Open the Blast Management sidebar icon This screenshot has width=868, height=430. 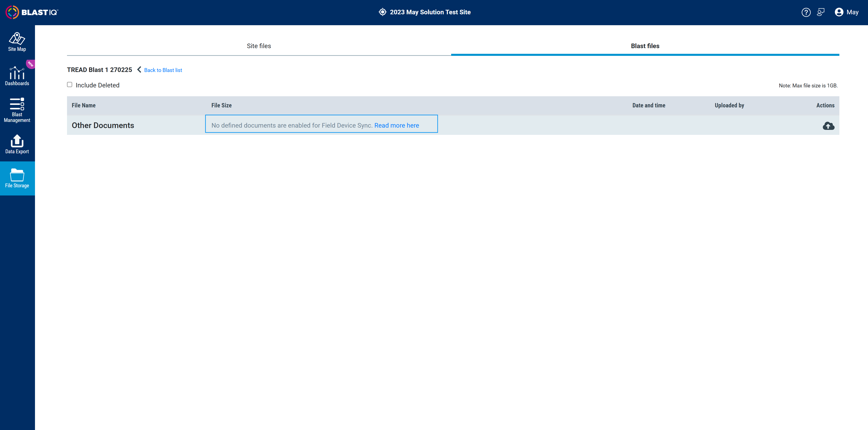[17, 110]
